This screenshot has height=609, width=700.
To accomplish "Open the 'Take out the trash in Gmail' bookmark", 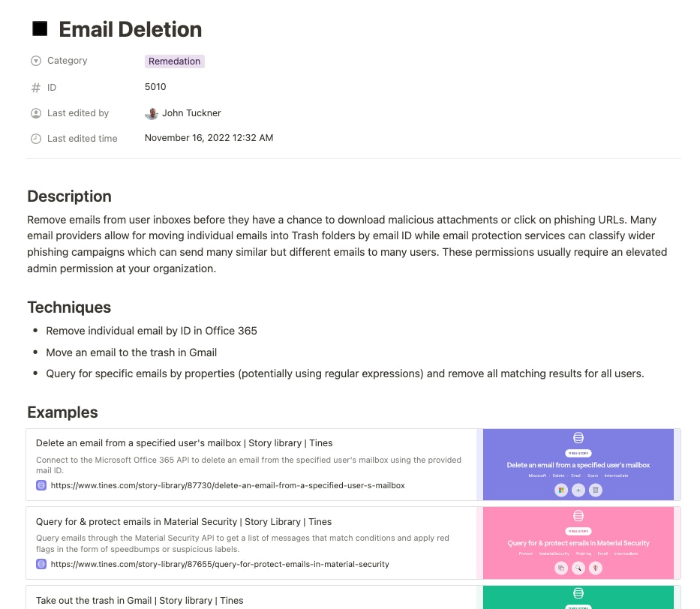I will pos(140,600).
